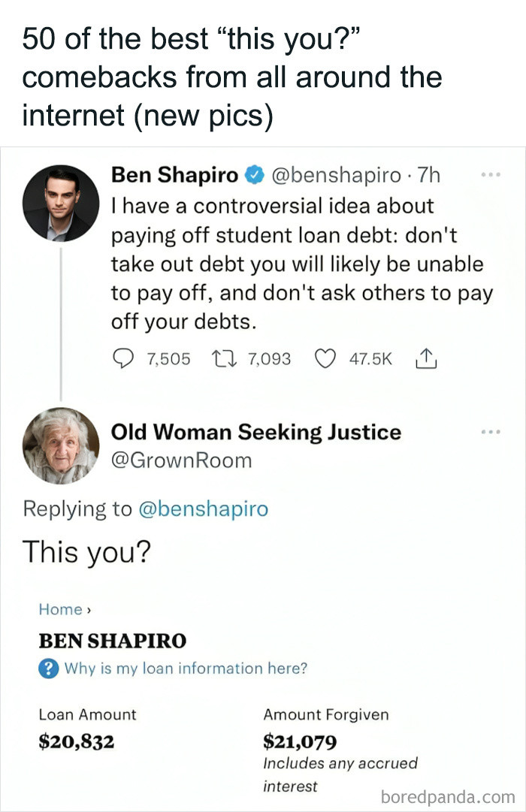
Task: Click the @GrownRoom handle
Action: [181, 460]
